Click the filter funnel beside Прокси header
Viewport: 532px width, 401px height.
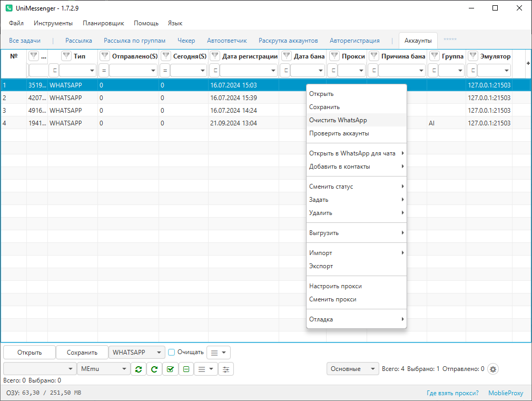pyautogui.click(x=334, y=56)
